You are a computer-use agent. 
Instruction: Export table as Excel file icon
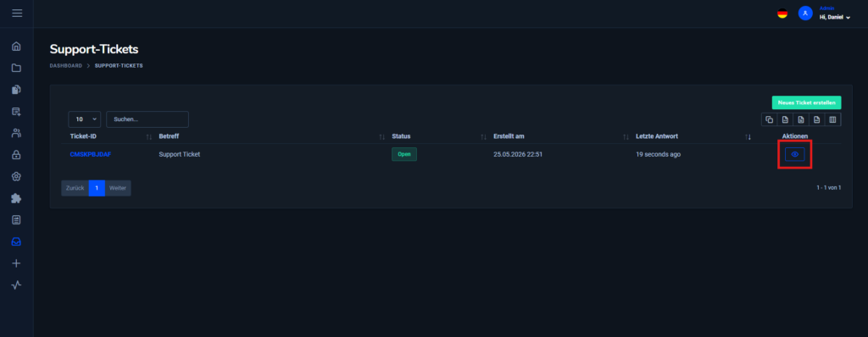[800, 119]
